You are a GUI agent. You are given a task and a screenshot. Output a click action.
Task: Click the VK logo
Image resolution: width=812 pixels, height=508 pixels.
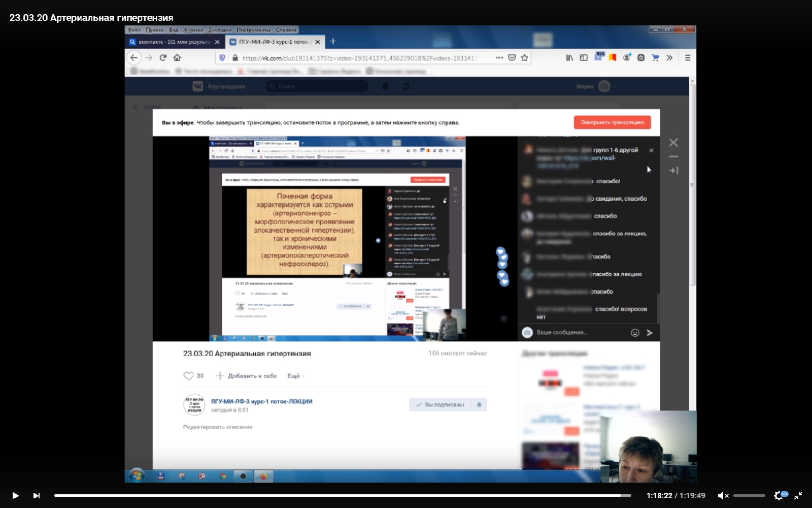pyautogui.click(x=197, y=86)
